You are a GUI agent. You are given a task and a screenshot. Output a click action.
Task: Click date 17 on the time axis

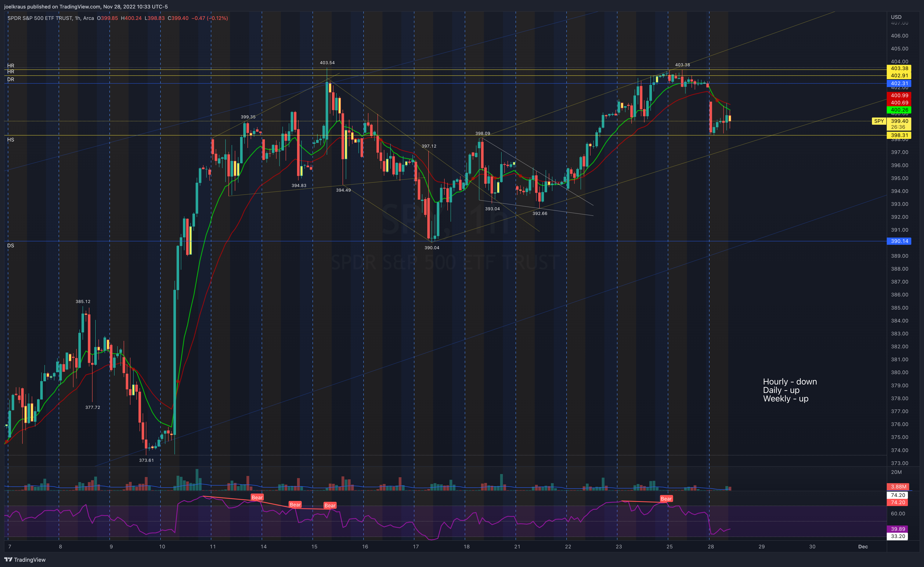pos(415,546)
